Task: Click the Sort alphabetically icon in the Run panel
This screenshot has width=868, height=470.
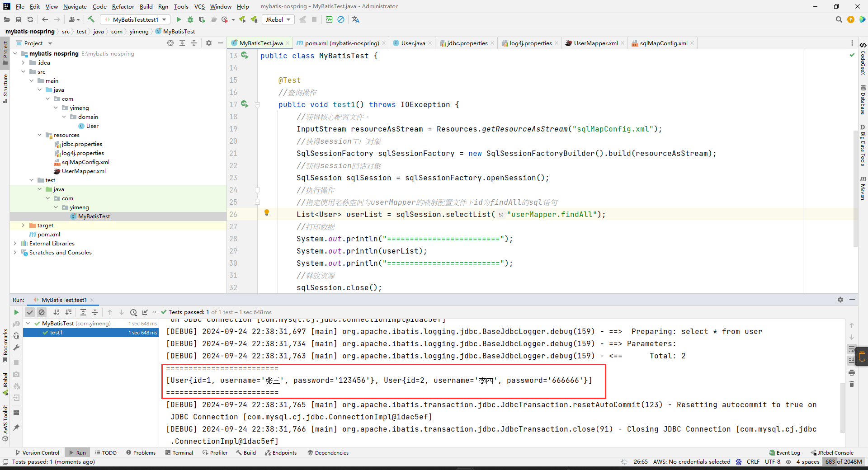Action: click(57, 312)
